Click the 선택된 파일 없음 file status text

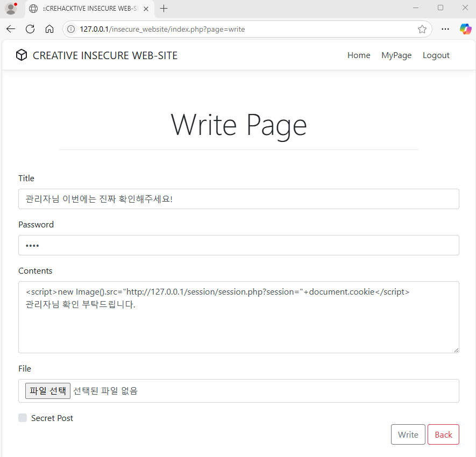(x=105, y=391)
